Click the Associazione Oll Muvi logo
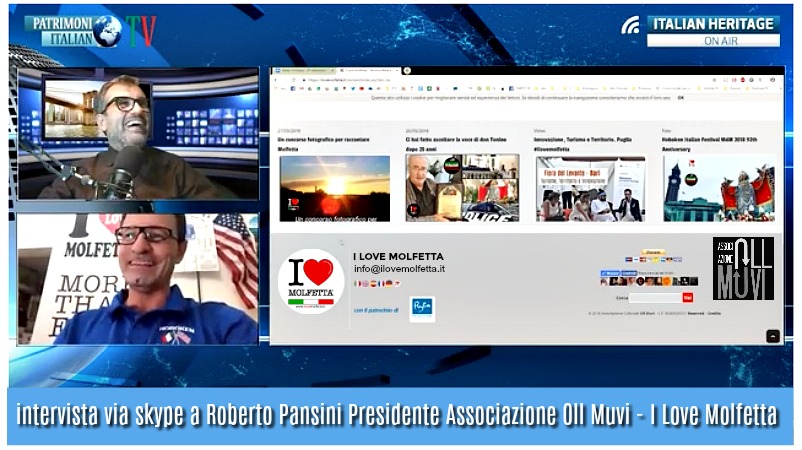 click(743, 268)
